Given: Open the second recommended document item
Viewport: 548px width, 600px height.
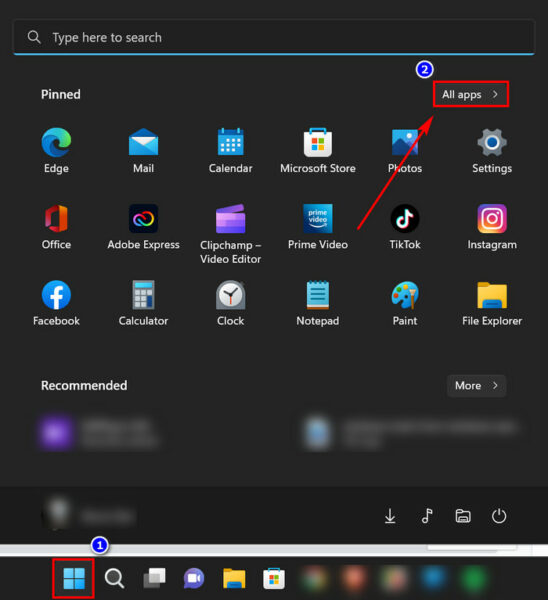Looking at the screenshot, I should (x=411, y=433).
